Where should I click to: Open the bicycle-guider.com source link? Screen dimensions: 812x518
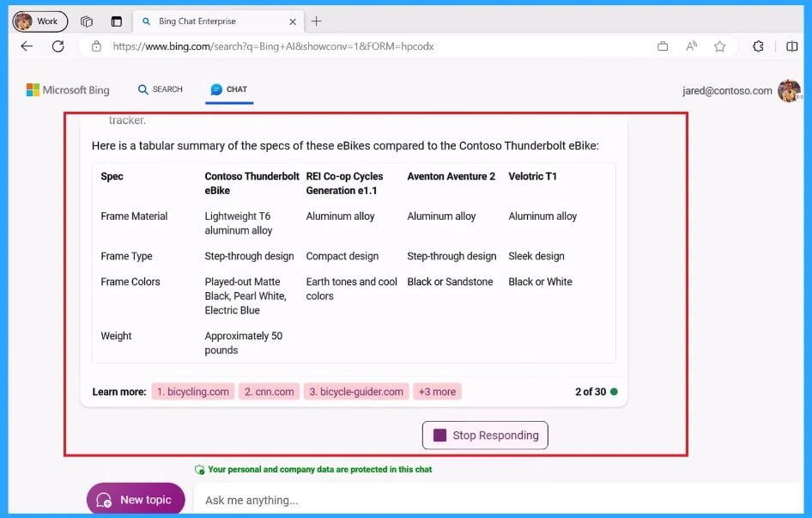[356, 392]
